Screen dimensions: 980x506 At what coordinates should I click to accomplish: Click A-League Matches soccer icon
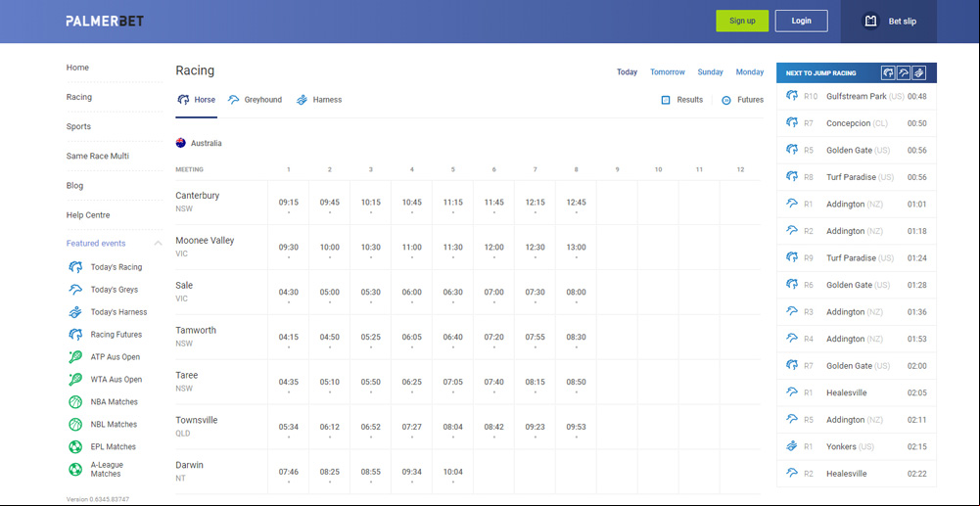75,469
